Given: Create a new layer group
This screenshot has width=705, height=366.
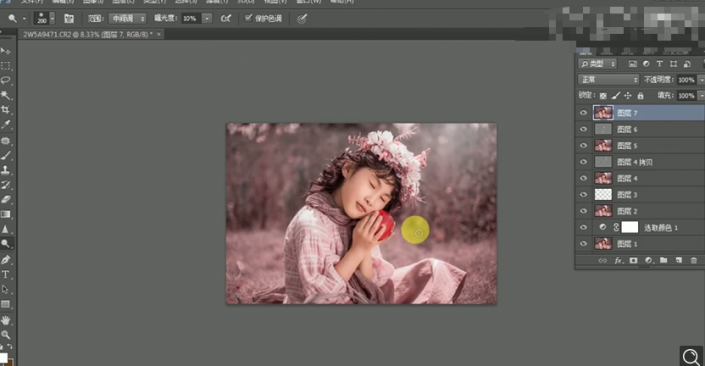Looking at the screenshot, I should [664, 260].
